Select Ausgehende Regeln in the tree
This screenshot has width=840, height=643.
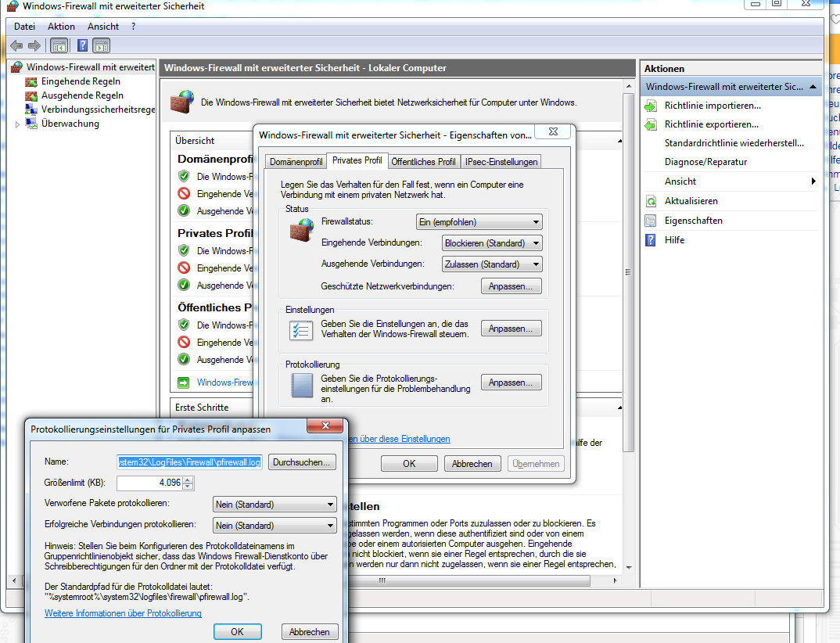(82, 95)
